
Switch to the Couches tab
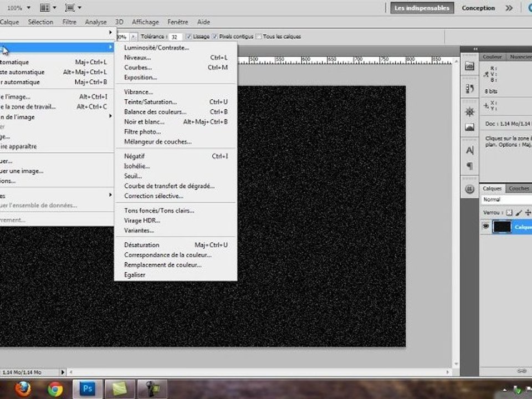519,188
